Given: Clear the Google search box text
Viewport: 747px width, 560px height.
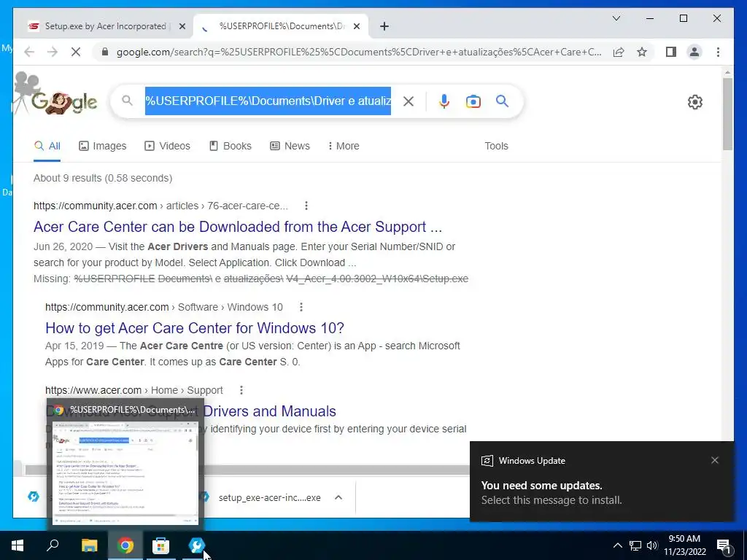Looking at the screenshot, I should [x=409, y=101].
